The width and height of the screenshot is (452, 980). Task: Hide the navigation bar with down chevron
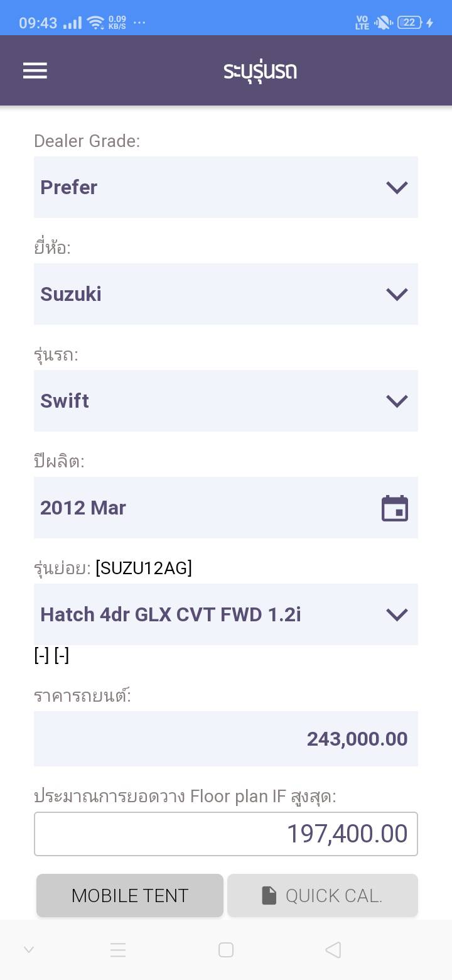tap(29, 950)
